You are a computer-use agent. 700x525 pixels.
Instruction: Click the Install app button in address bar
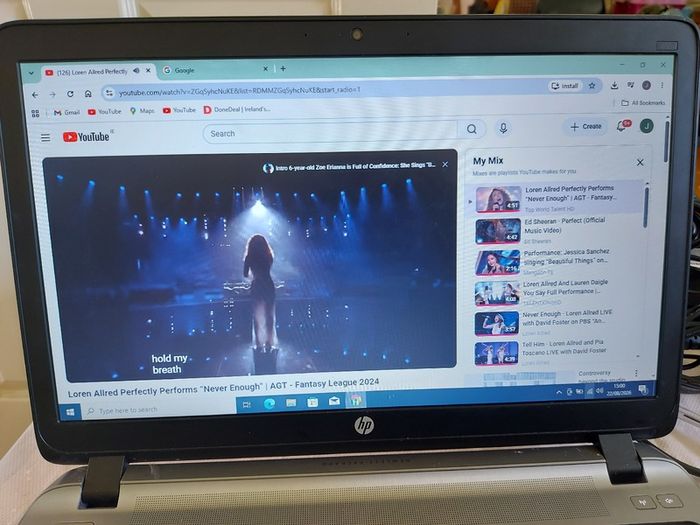click(x=565, y=86)
